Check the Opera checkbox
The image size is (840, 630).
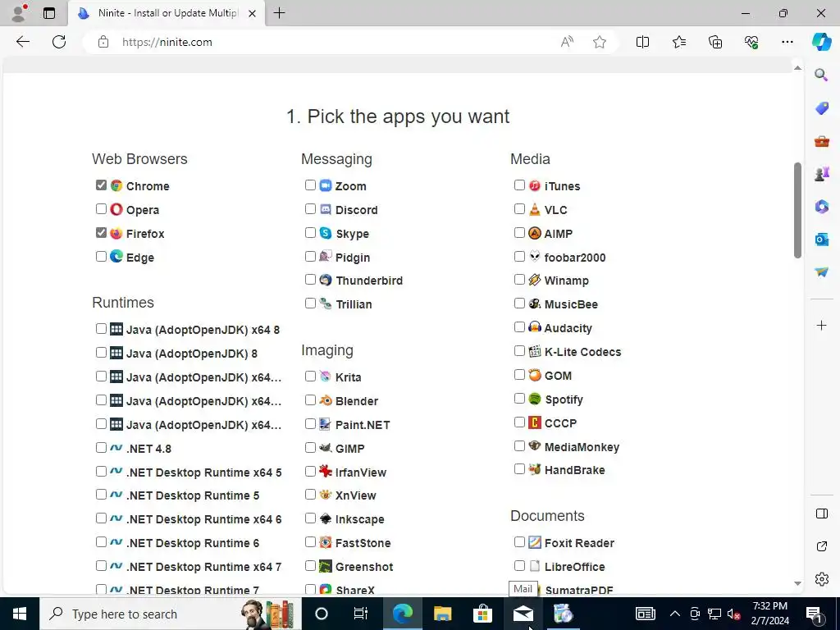click(101, 208)
